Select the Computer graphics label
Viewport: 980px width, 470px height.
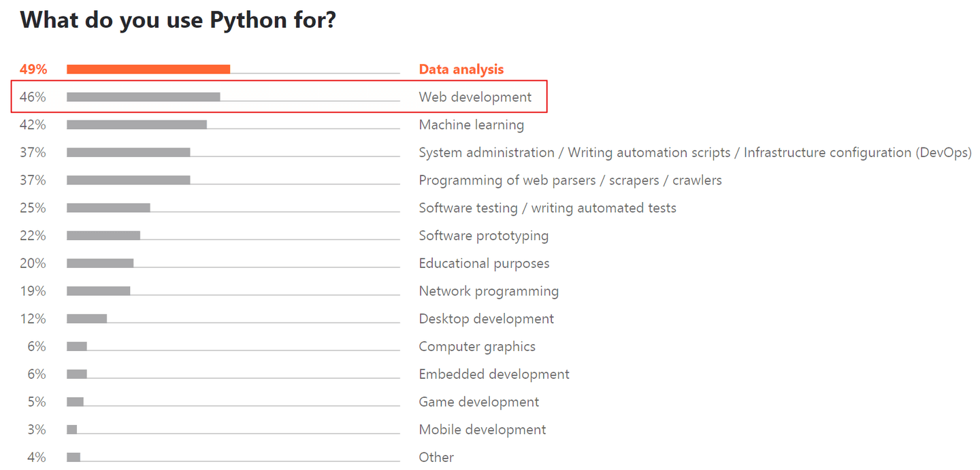[x=477, y=347]
